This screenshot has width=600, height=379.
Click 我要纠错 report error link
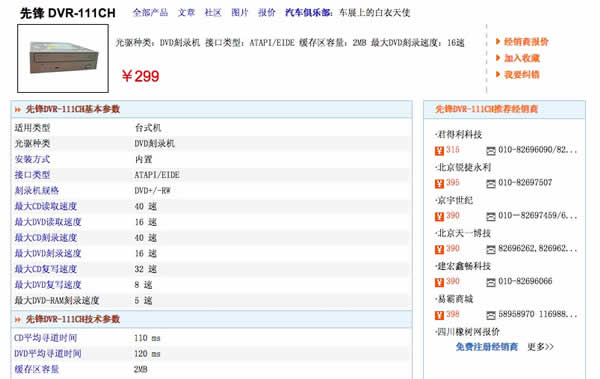point(522,75)
